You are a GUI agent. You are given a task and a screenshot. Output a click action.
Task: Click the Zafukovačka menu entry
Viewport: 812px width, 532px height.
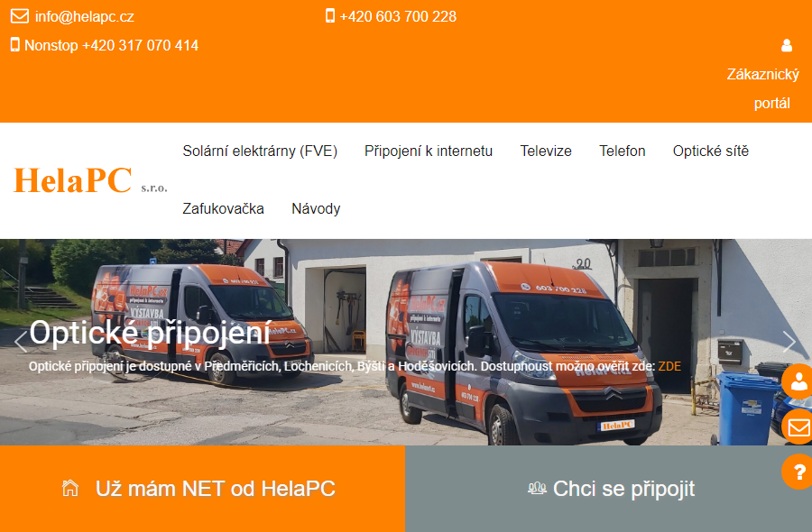tap(223, 209)
